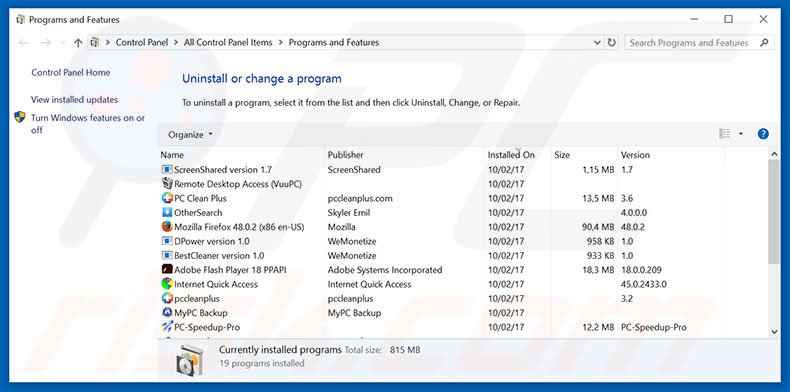Click the OtherSearch program icon

coord(167,213)
